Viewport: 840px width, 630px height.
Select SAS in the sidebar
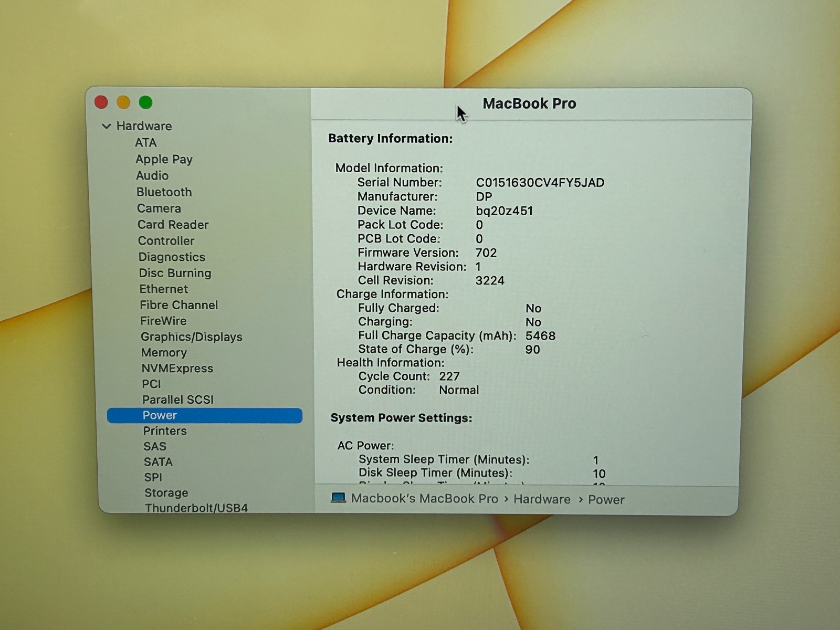155,447
